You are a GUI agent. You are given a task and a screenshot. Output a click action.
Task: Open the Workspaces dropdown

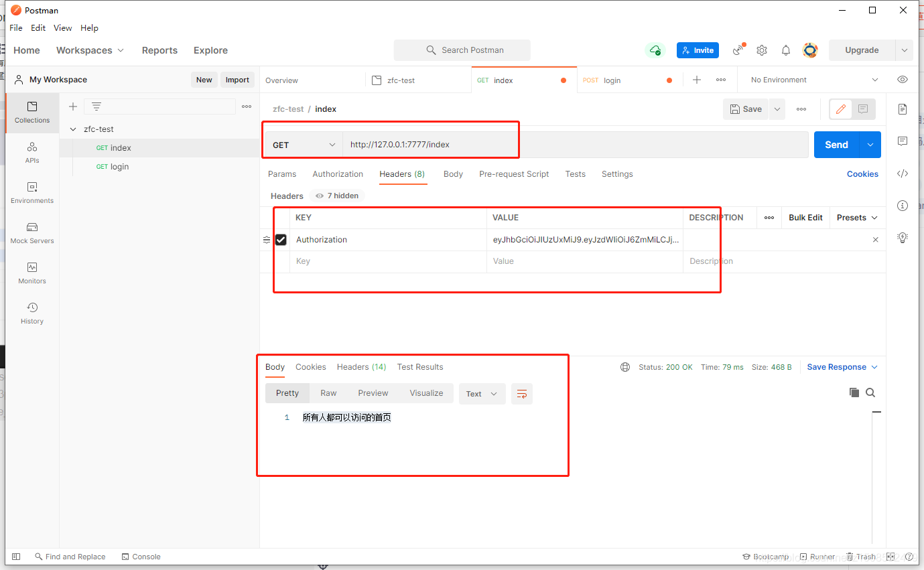point(90,50)
